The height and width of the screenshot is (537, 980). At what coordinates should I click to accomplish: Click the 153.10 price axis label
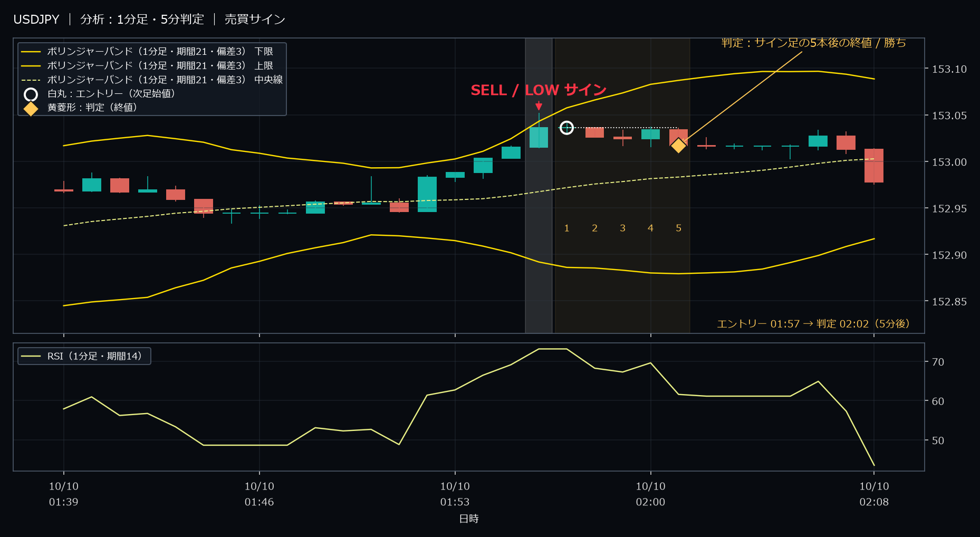click(949, 69)
